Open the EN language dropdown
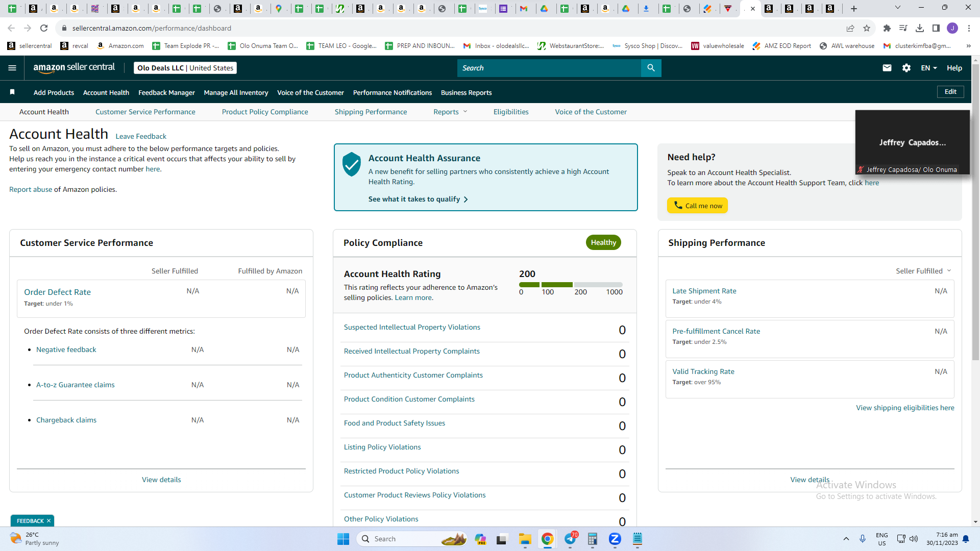This screenshot has width=980, height=551. [929, 68]
